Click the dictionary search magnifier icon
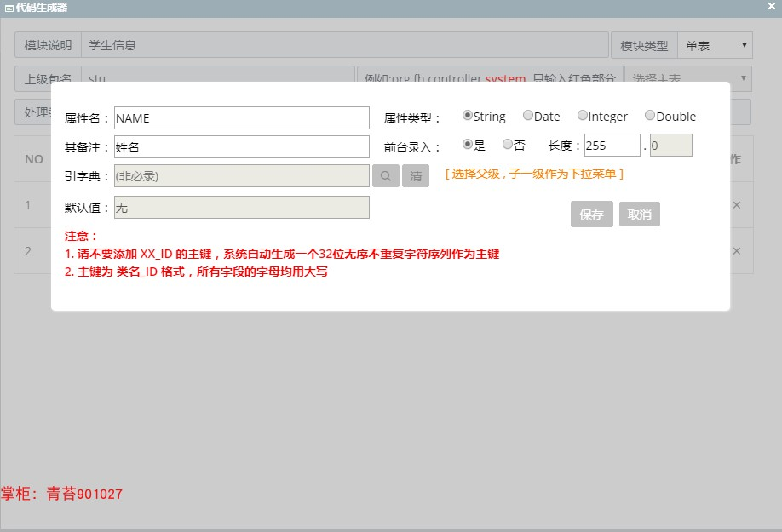Screen dimensions: 782x532 386,176
